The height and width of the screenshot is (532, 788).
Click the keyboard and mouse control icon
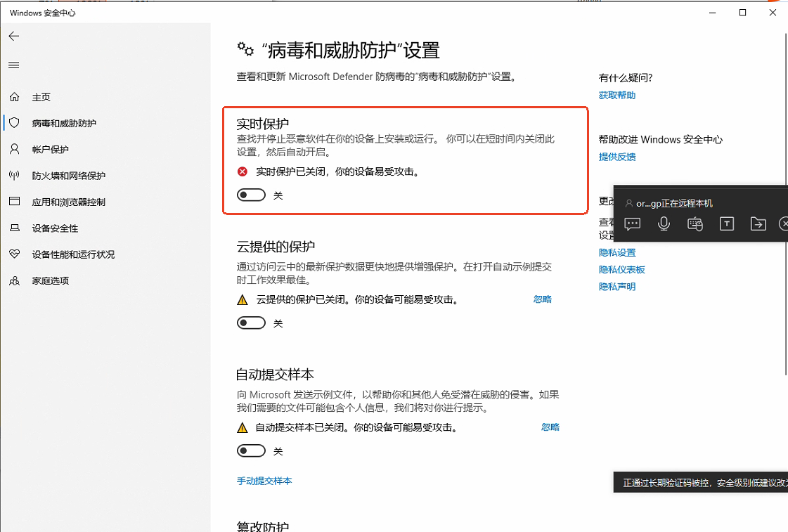(695, 224)
